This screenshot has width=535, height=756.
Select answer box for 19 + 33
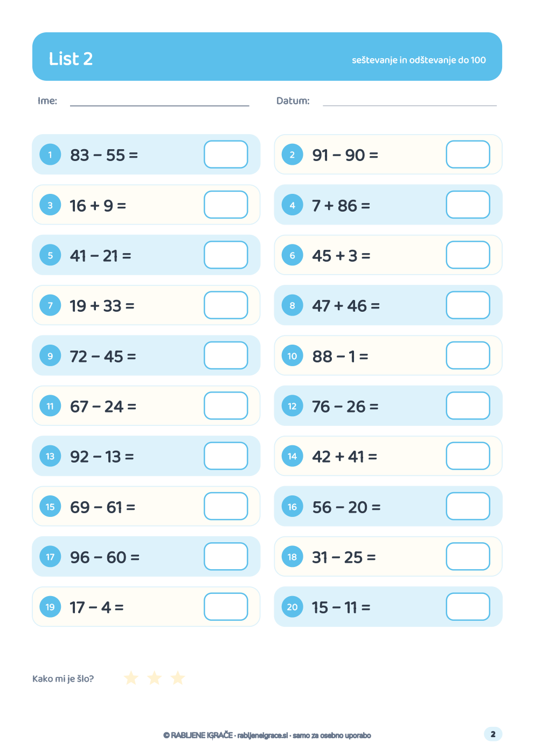pyautogui.click(x=226, y=305)
